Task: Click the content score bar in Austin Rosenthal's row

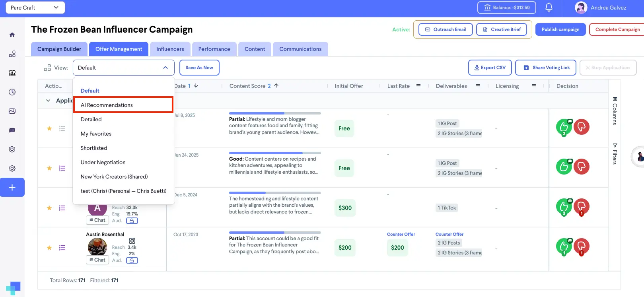Action: [275, 233]
